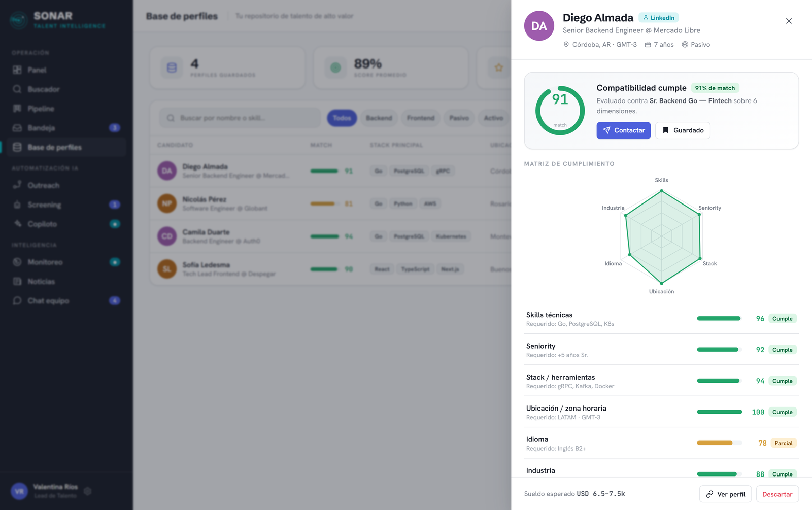Open Panel in the sidebar
The width and height of the screenshot is (812, 510).
[x=67, y=70]
